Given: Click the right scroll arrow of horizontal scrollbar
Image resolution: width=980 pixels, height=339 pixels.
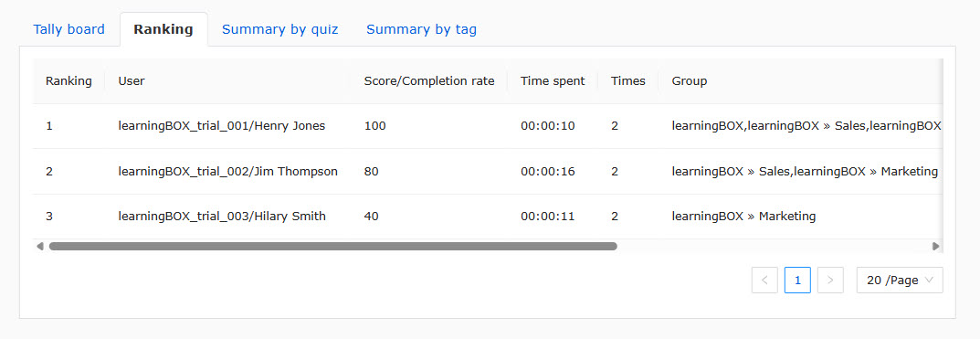Looking at the screenshot, I should (935, 247).
